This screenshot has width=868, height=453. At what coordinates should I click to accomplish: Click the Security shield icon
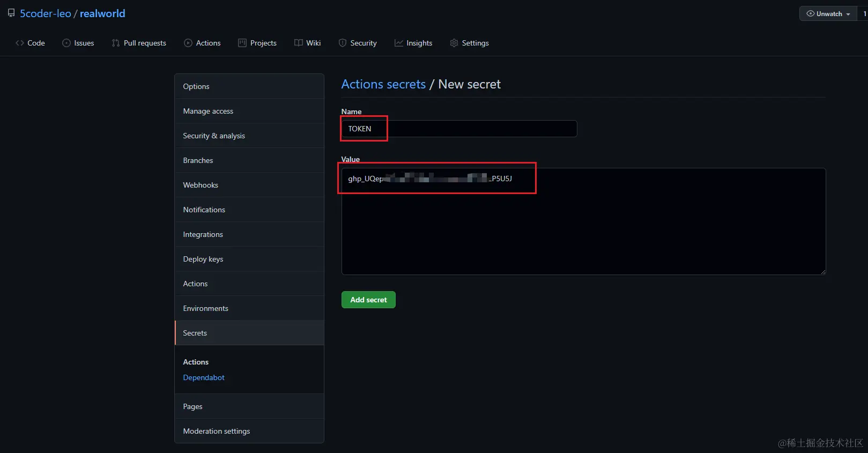pos(343,43)
